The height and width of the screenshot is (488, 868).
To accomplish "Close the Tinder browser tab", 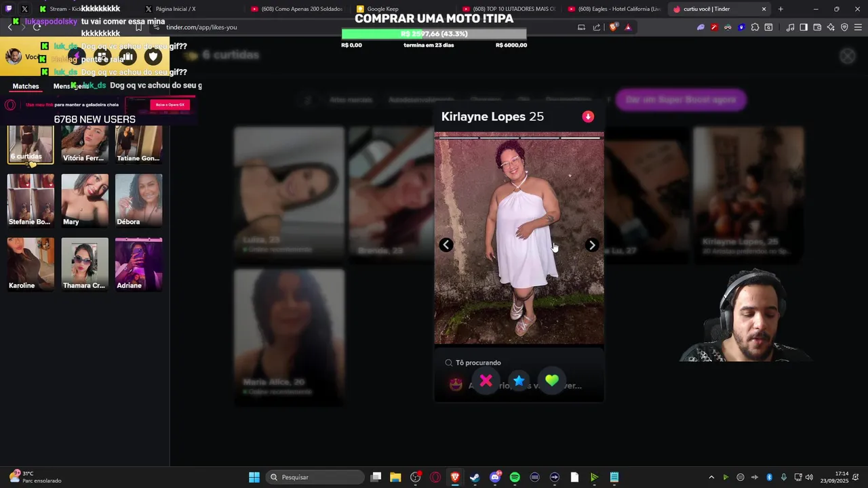I will pos(764,9).
